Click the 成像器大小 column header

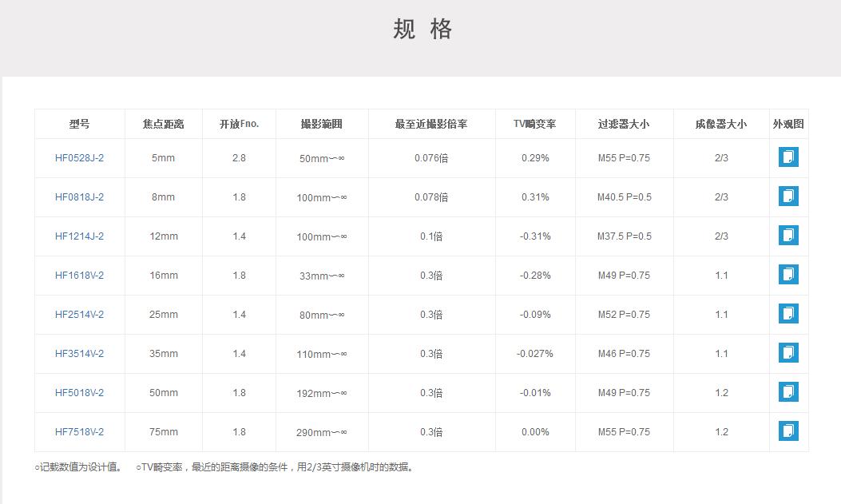pos(721,125)
